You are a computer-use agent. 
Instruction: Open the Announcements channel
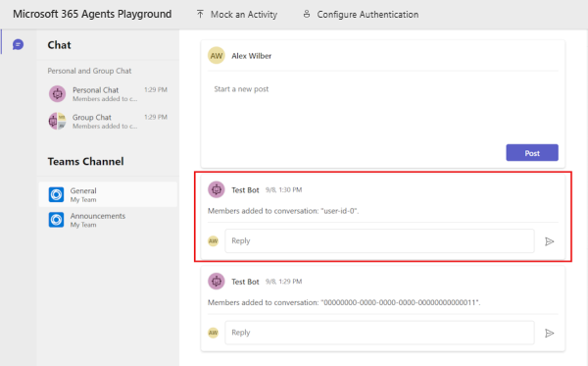109,220
